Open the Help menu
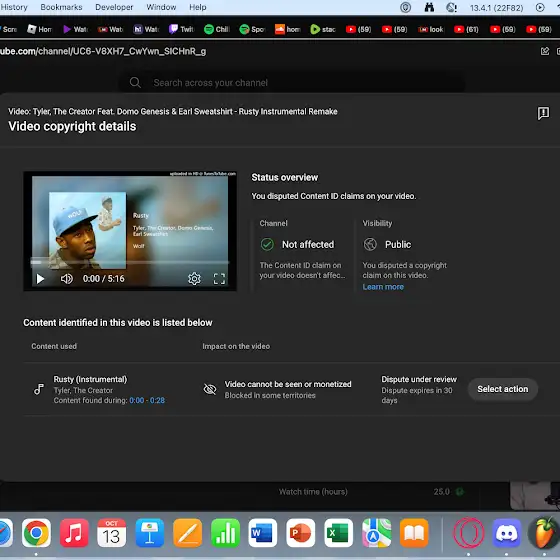 198,7
